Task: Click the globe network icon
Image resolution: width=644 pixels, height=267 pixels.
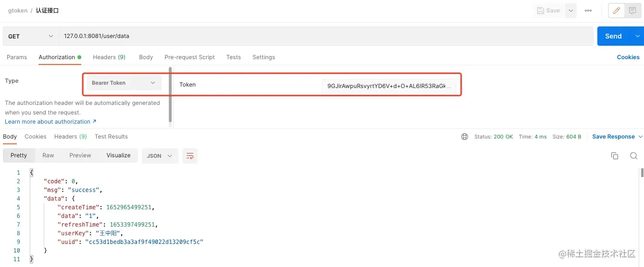Action: (465, 137)
